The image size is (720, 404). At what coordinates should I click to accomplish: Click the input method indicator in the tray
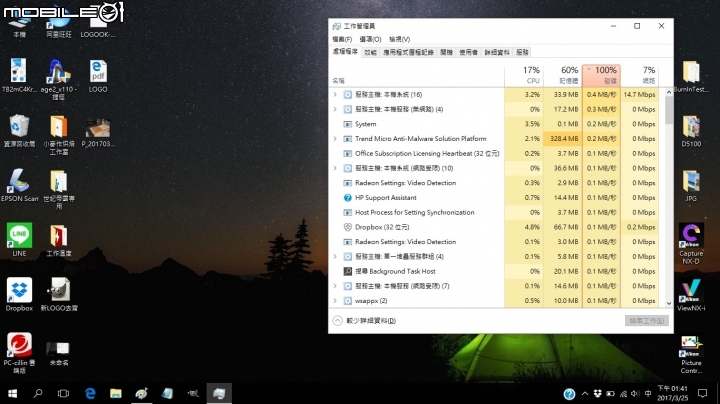coord(648,393)
